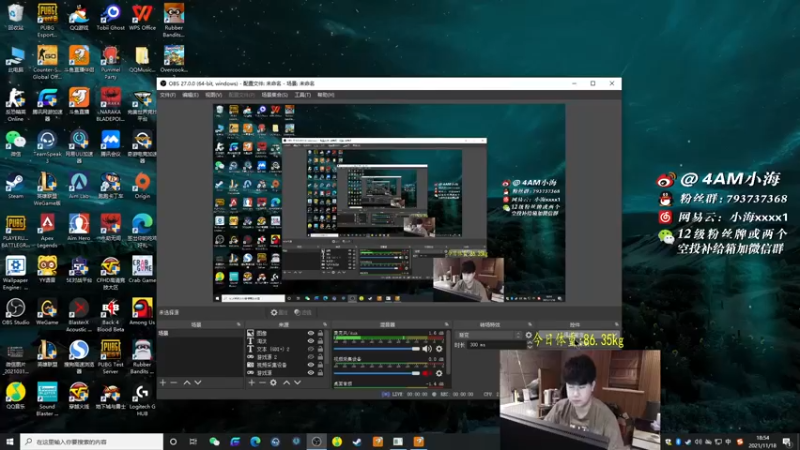Open the second menu in OBS menu bar

point(190,95)
